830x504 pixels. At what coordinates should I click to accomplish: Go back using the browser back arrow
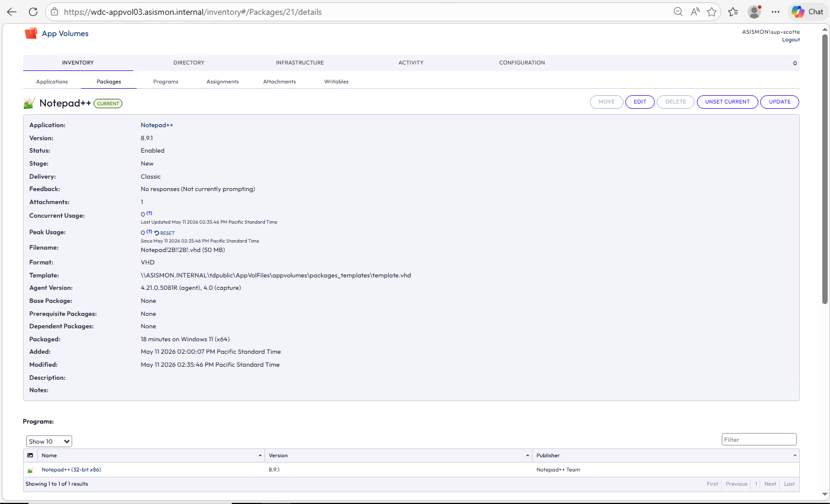pos(12,12)
